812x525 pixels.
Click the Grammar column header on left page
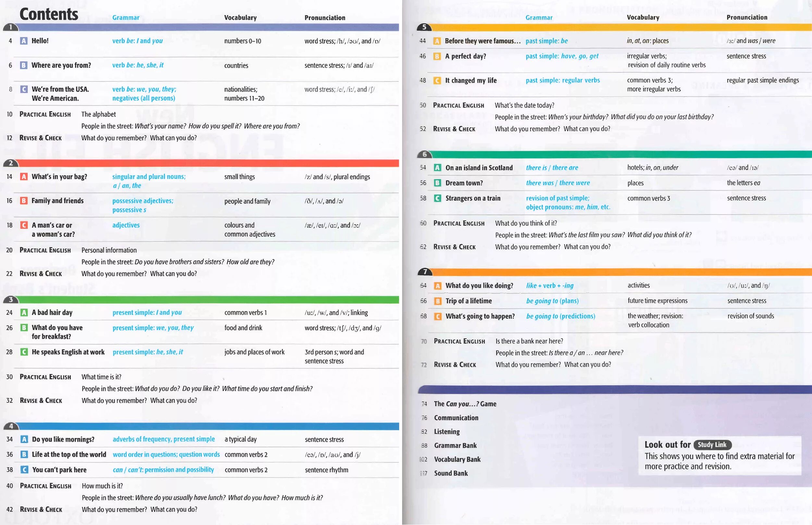[x=126, y=18]
